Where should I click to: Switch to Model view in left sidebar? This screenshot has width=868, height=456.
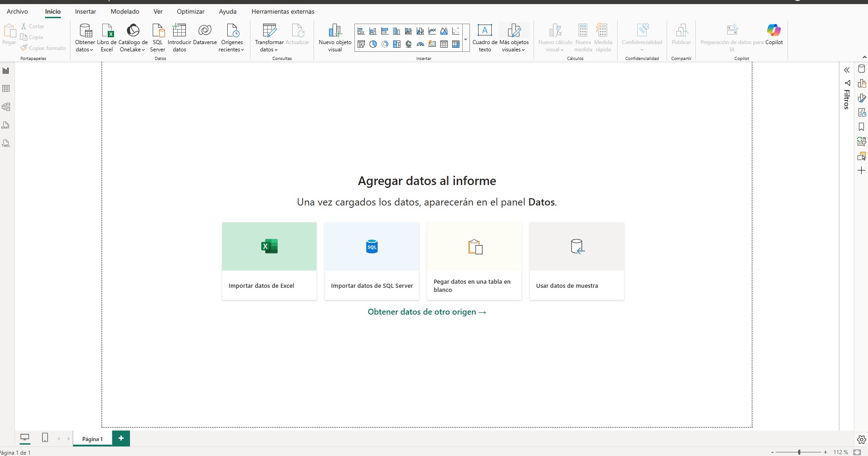(6, 107)
